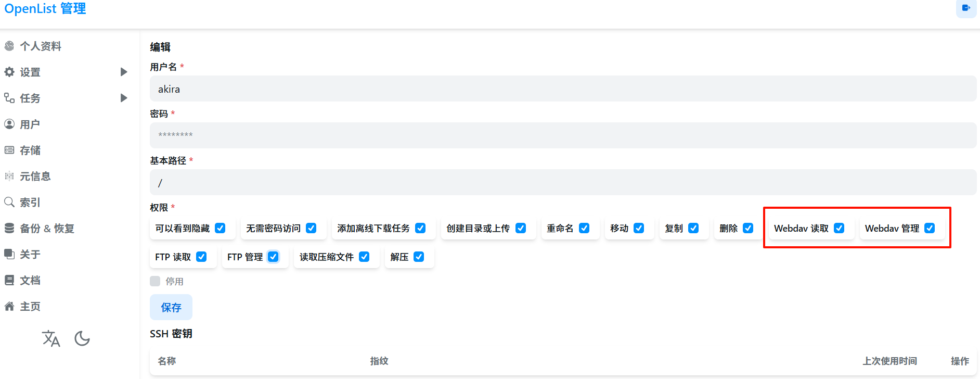Uncheck the 读取压缩文件 permission
Screen dimensions: 980x379
coord(364,257)
